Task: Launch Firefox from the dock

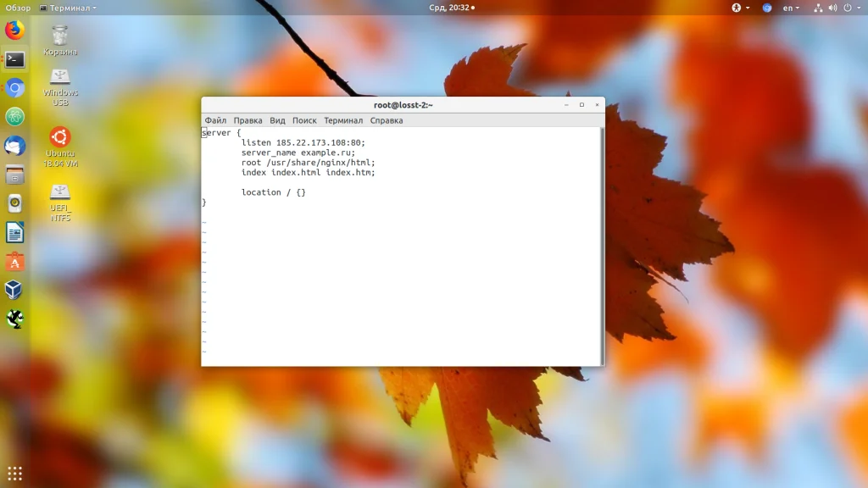Action: pyautogui.click(x=15, y=30)
